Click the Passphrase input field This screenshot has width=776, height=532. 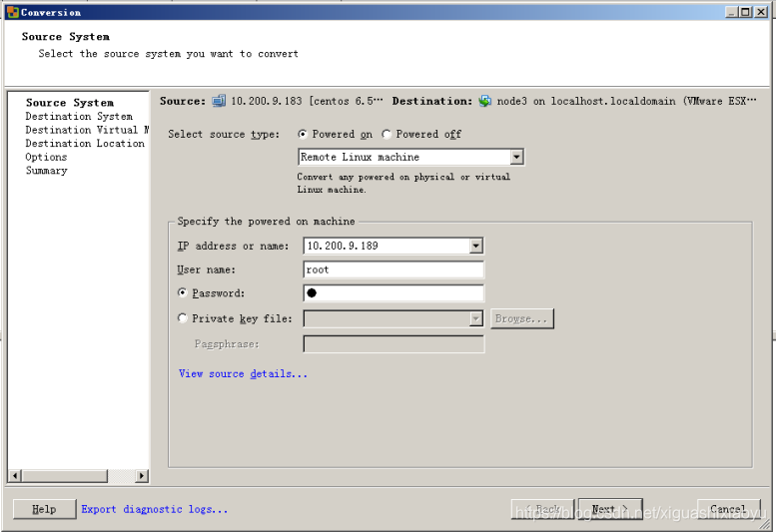393,344
